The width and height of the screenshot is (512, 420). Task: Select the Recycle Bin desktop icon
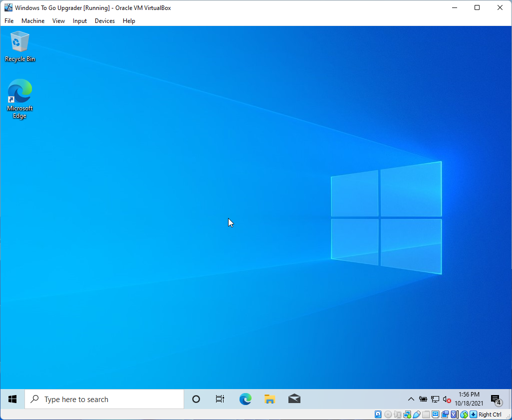(20, 46)
